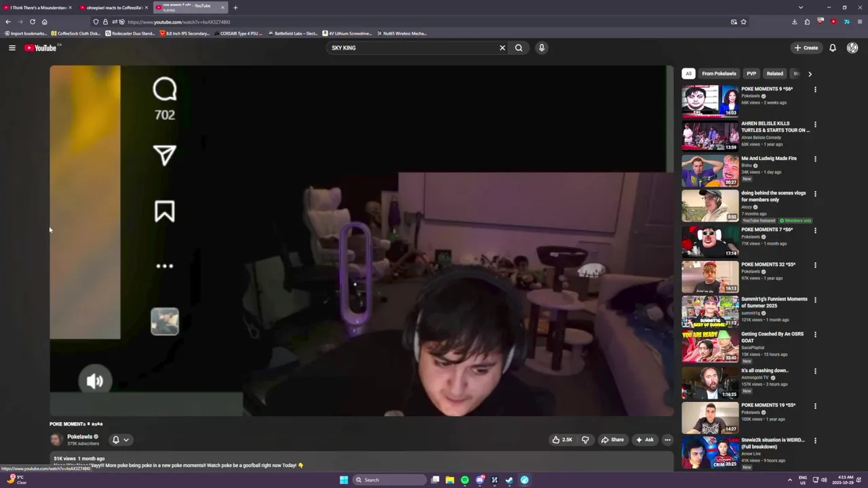The width and height of the screenshot is (868, 488).
Task: Open POKE MOMENTS 9 video thumbnail
Action: coord(710,101)
